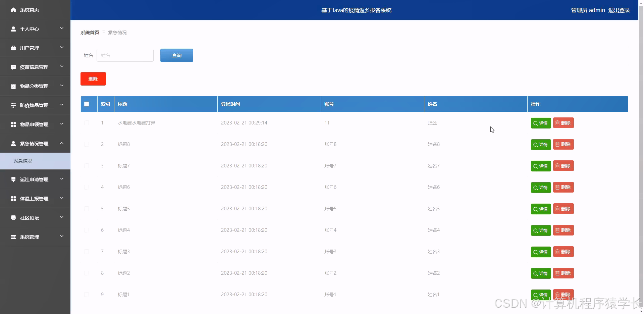This screenshot has height=314, width=644.
Task: Focus the 姓名 search input field
Action: coord(125,55)
